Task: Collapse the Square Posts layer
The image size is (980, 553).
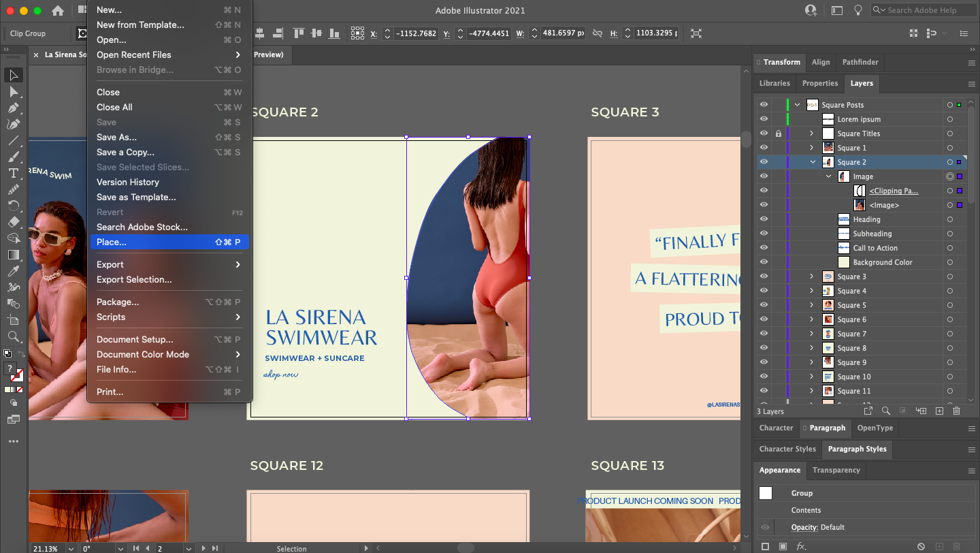Action: 797,105
